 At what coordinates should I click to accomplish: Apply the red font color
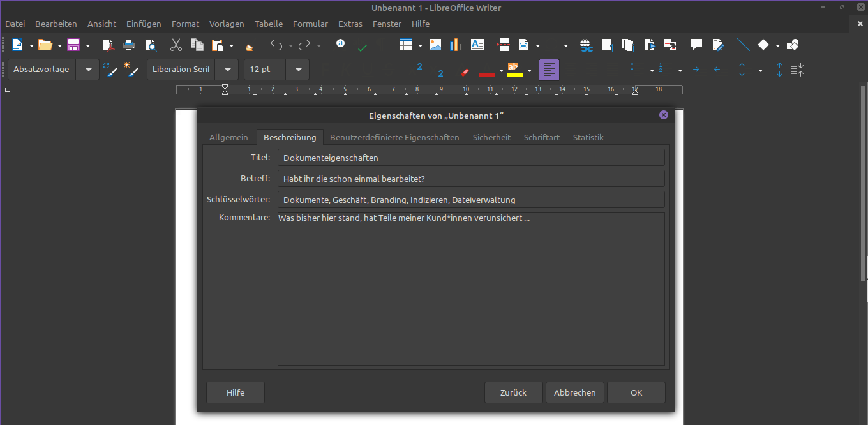[x=487, y=71]
